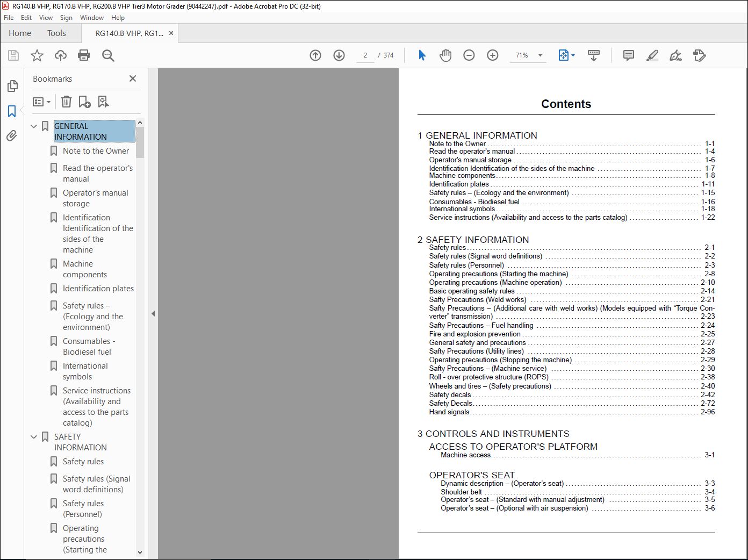
Task: Zoom out with the minus icon
Action: (x=469, y=55)
